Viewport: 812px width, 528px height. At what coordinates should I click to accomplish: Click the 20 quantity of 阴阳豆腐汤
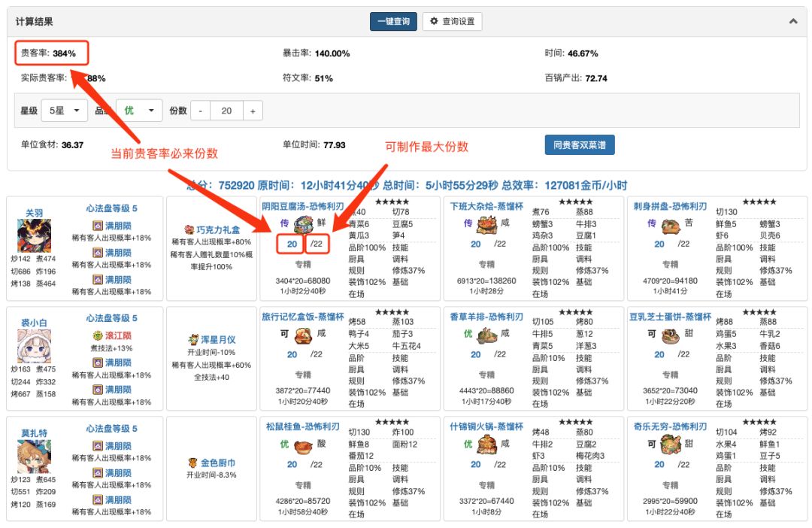tap(292, 244)
